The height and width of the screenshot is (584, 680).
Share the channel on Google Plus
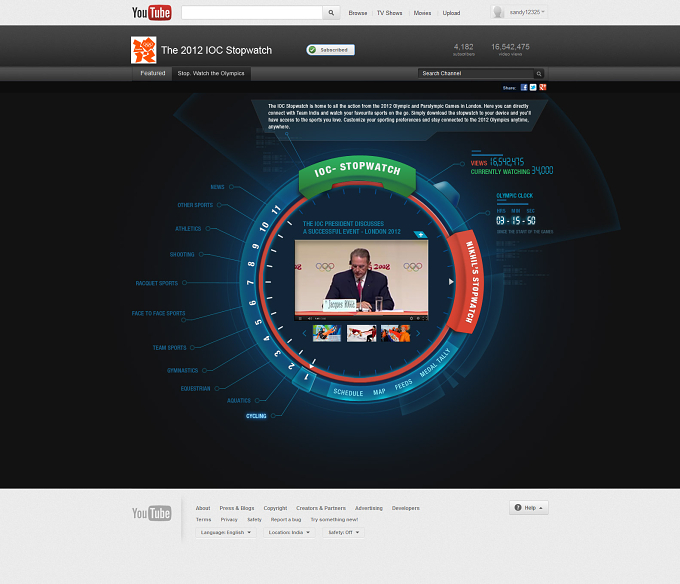(x=543, y=87)
